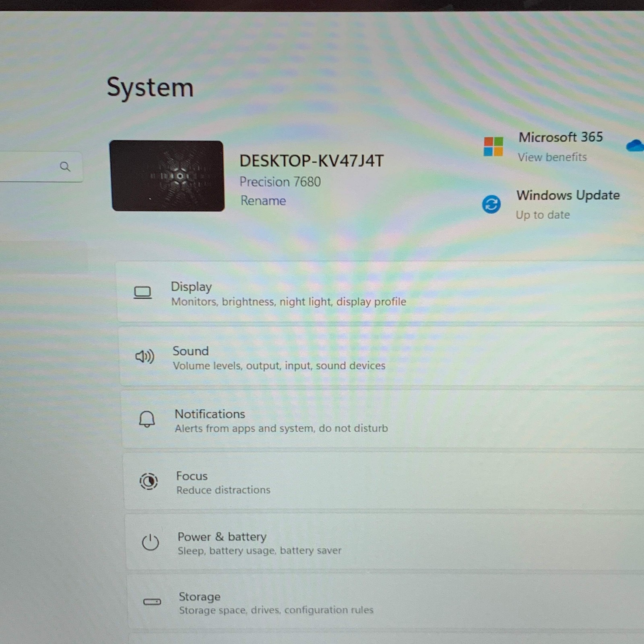Open the desktop wallpaper thumbnail
Screen dimensions: 644x644
[x=167, y=175]
